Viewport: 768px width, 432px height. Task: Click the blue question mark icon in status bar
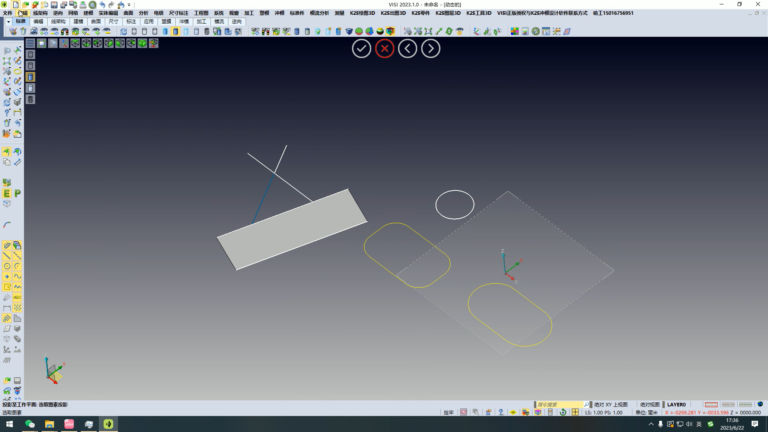tap(501, 412)
